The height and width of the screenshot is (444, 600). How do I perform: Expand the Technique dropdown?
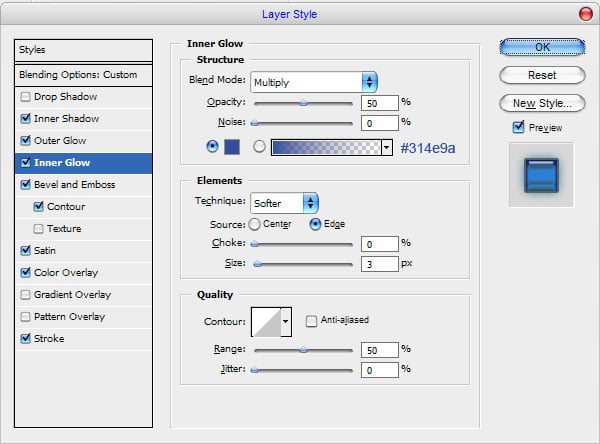[284, 203]
